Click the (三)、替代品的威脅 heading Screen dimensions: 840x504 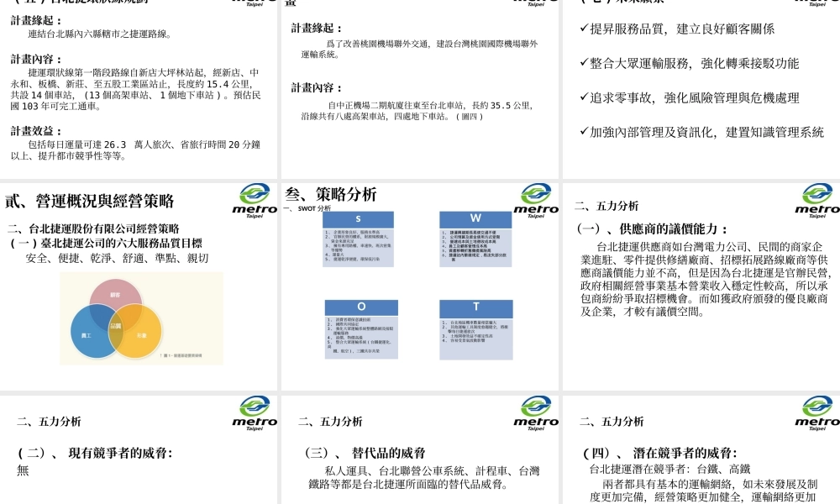pyautogui.click(x=365, y=453)
